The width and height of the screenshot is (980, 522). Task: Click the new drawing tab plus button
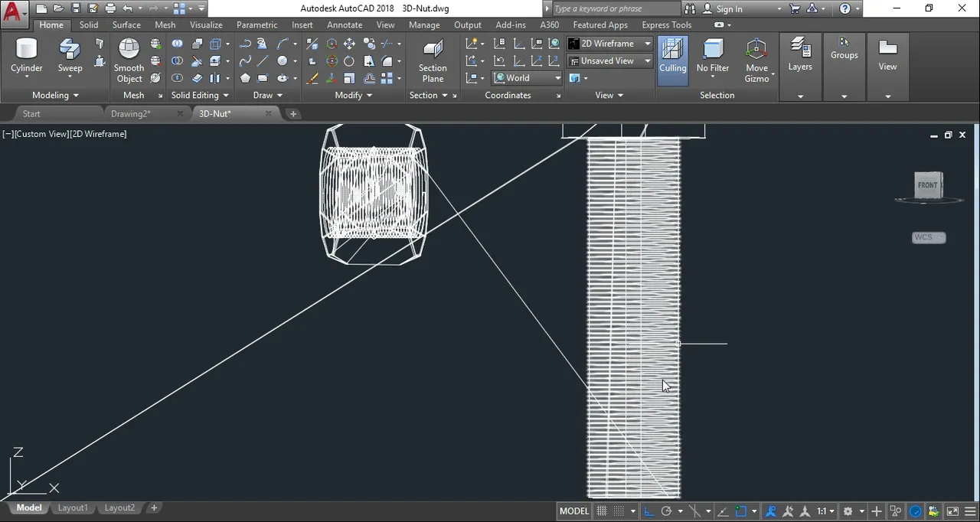pyautogui.click(x=293, y=114)
